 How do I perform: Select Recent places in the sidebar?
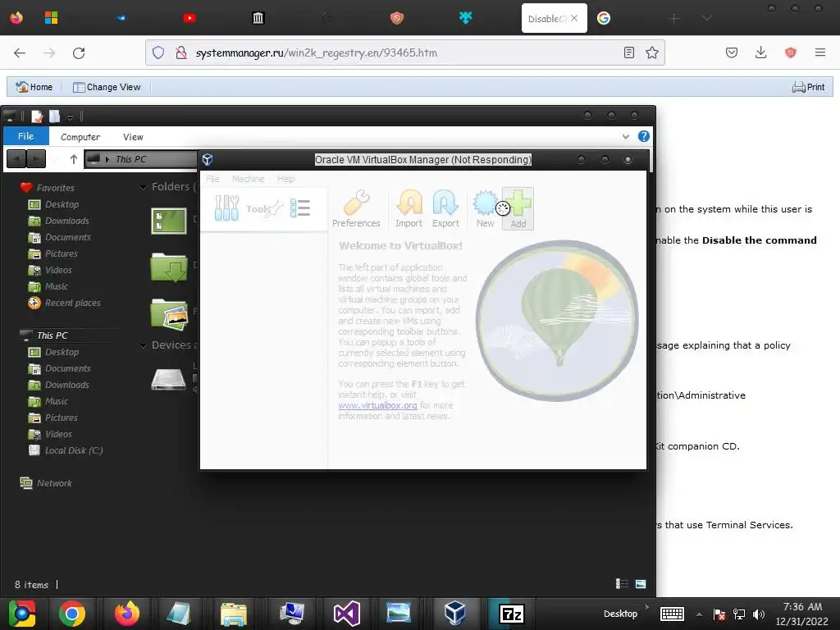click(x=72, y=304)
